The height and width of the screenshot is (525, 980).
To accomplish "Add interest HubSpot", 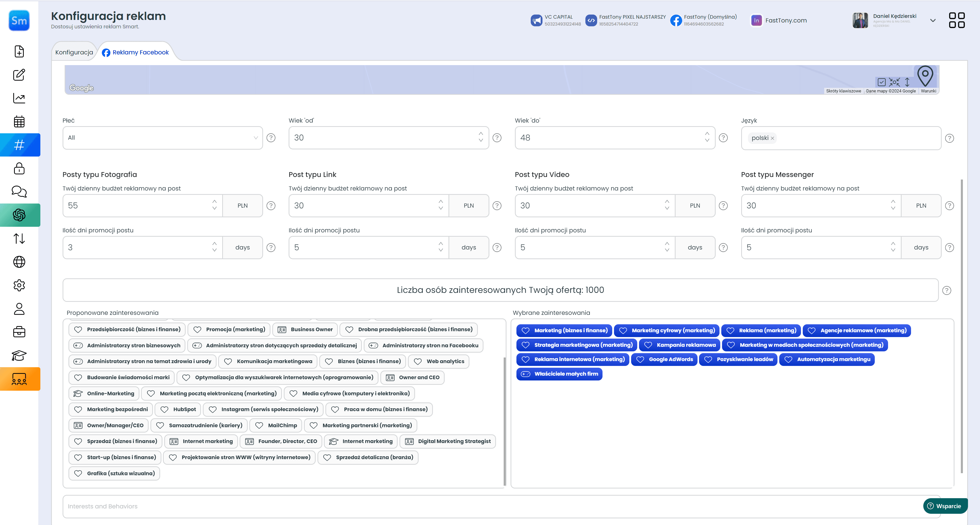I will [x=178, y=409].
